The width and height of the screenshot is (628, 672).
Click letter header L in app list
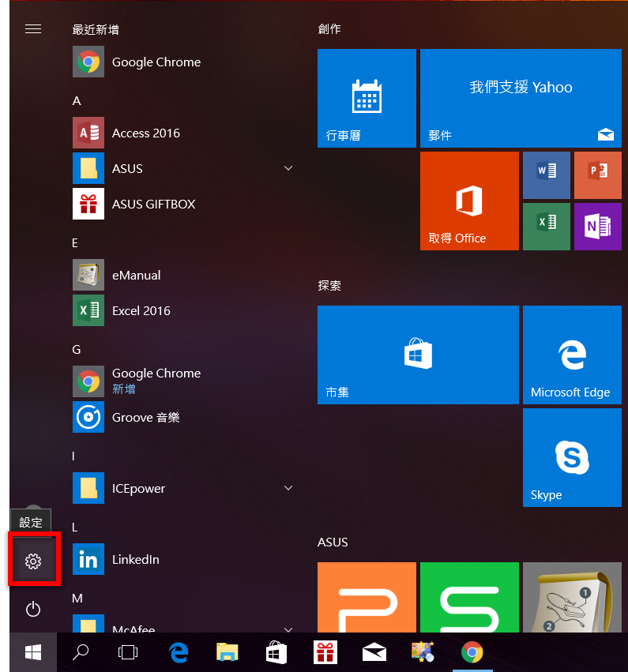click(x=74, y=527)
